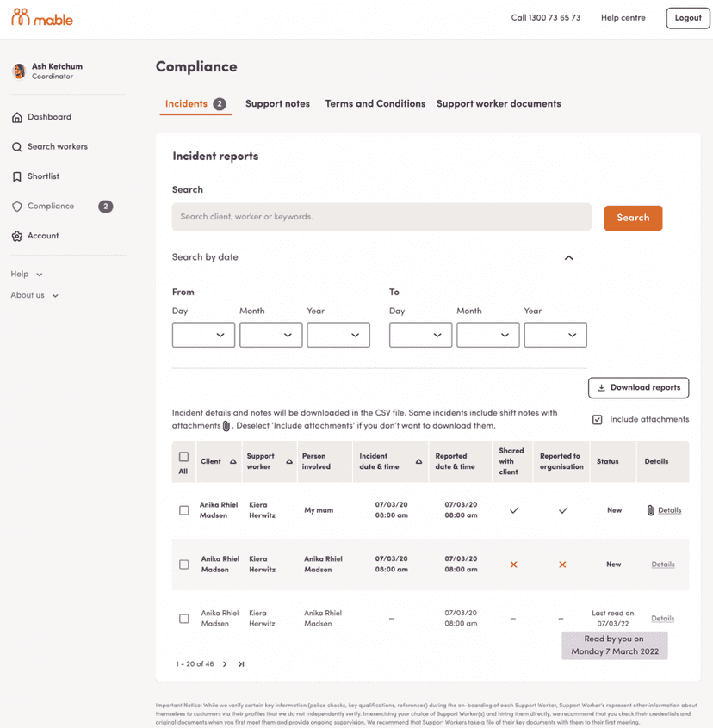Click the Compliance shield icon
Screen dimensions: 713x728
point(17,207)
